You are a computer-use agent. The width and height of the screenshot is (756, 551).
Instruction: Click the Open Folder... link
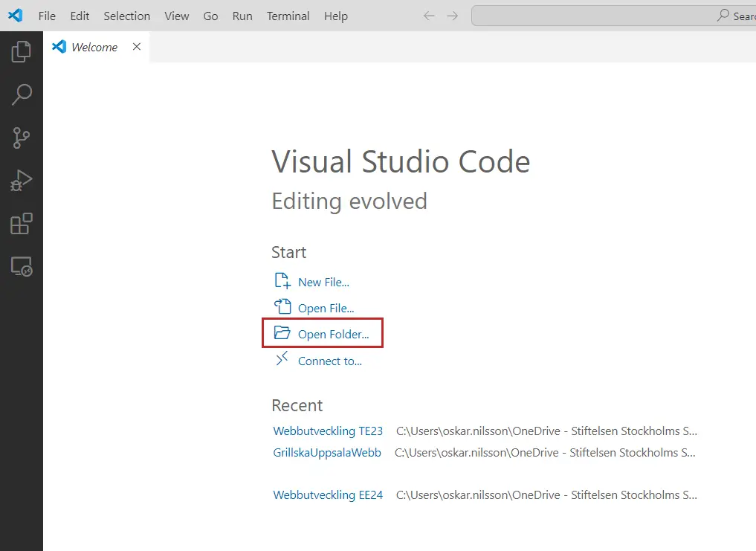coord(332,334)
